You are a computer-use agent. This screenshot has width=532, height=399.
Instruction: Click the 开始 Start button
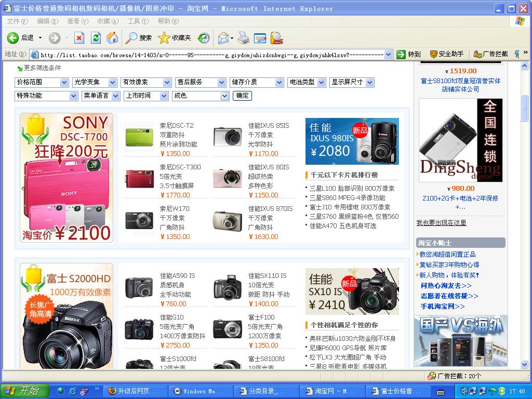[25, 391]
